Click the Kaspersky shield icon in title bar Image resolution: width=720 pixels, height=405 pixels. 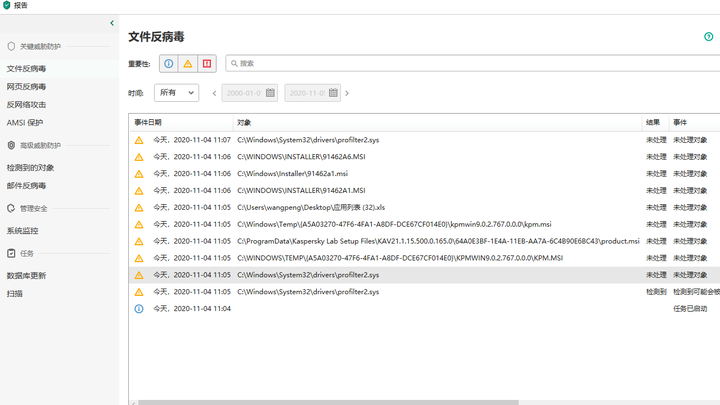coord(7,5)
